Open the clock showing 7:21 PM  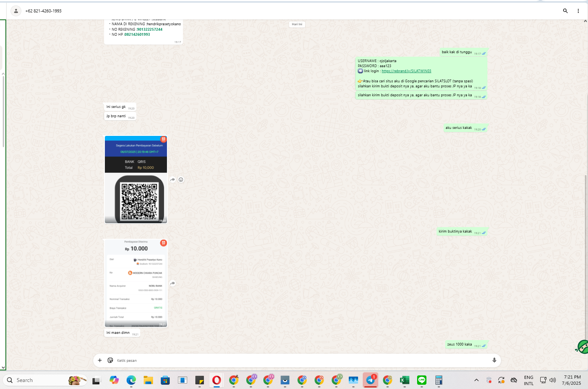572,380
